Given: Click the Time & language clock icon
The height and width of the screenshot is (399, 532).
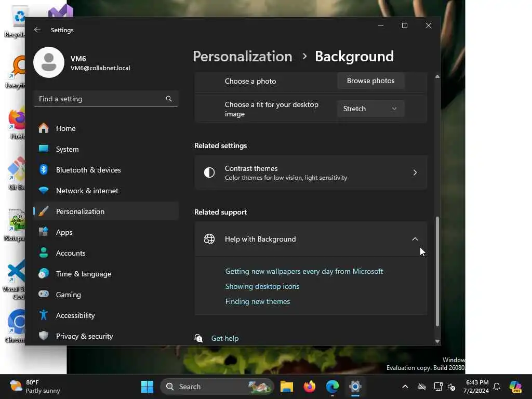Looking at the screenshot, I should pos(44,274).
